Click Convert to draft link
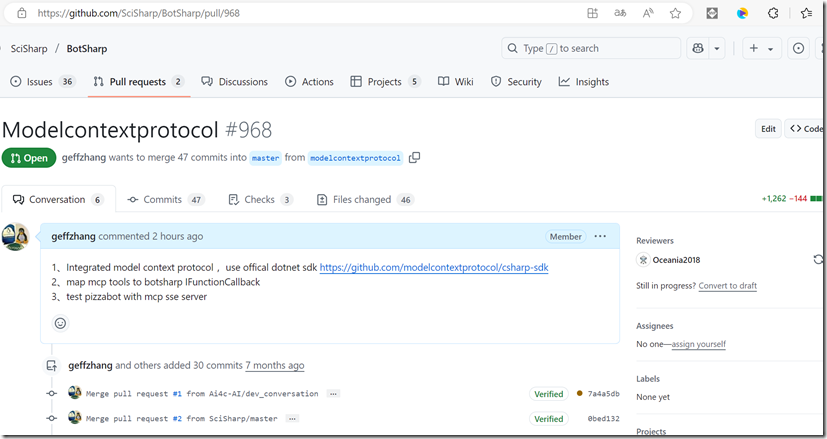The image size is (827, 439). coord(727,286)
